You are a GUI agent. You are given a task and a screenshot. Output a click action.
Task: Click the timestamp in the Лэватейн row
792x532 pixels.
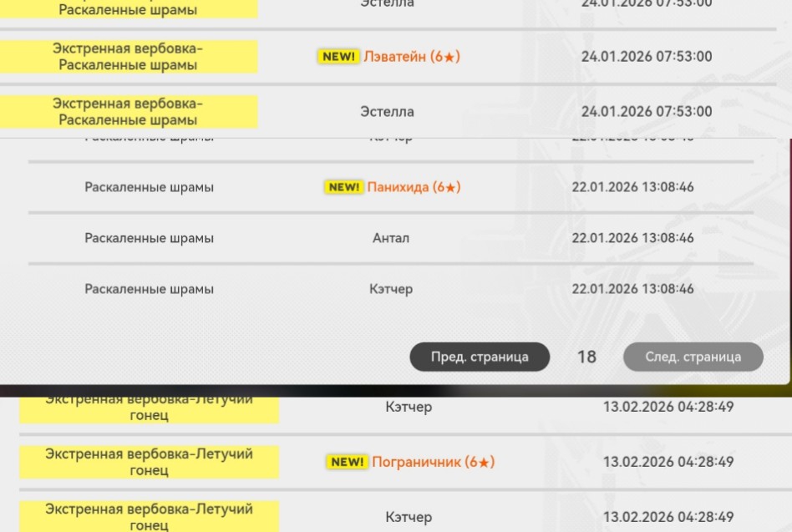point(647,57)
